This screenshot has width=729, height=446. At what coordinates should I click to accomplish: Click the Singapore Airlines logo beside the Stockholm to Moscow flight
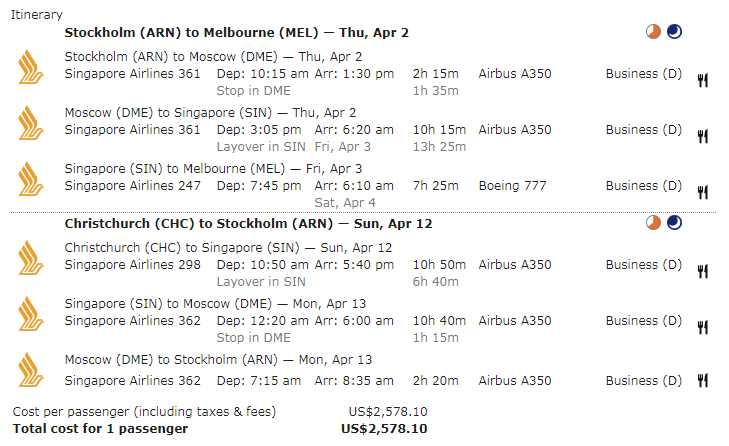coord(31,67)
